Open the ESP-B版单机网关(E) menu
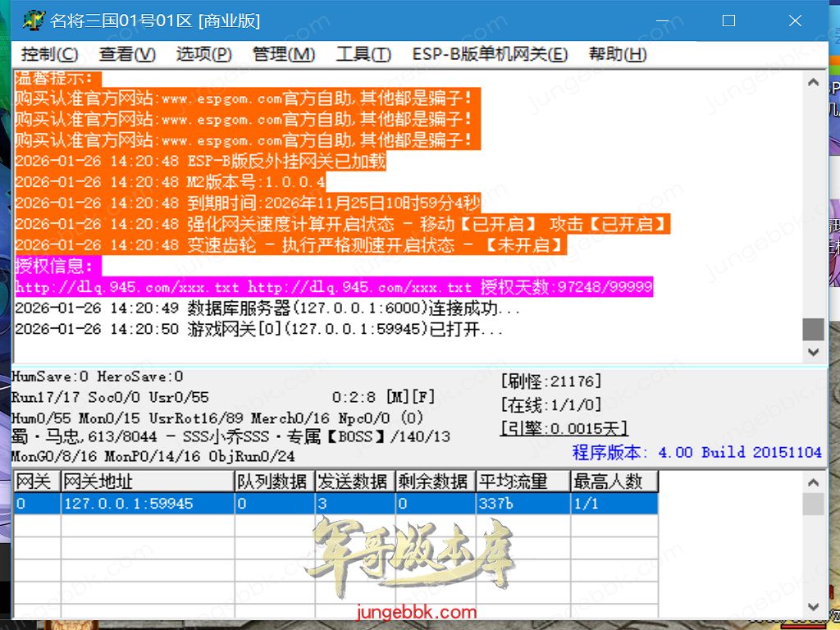 [x=490, y=54]
